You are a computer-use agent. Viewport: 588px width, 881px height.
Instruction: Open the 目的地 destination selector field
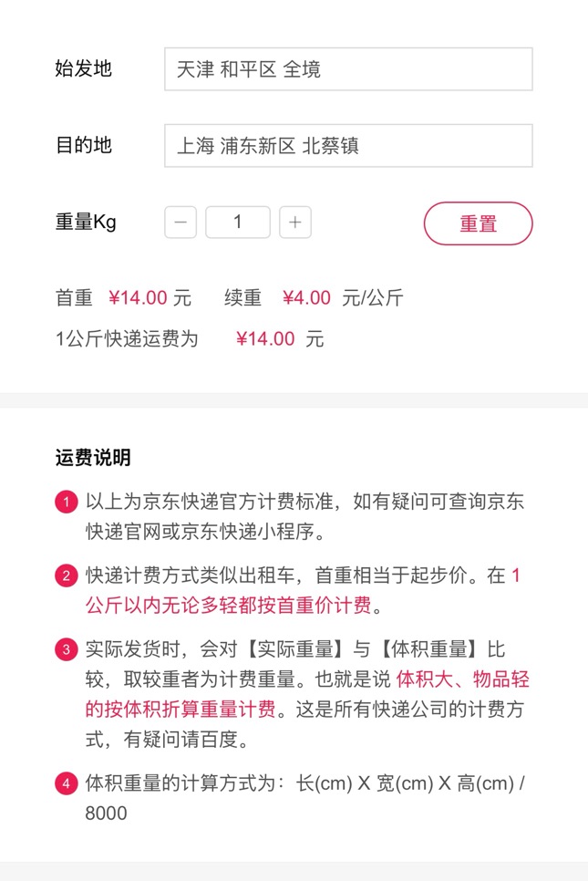click(x=348, y=146)
